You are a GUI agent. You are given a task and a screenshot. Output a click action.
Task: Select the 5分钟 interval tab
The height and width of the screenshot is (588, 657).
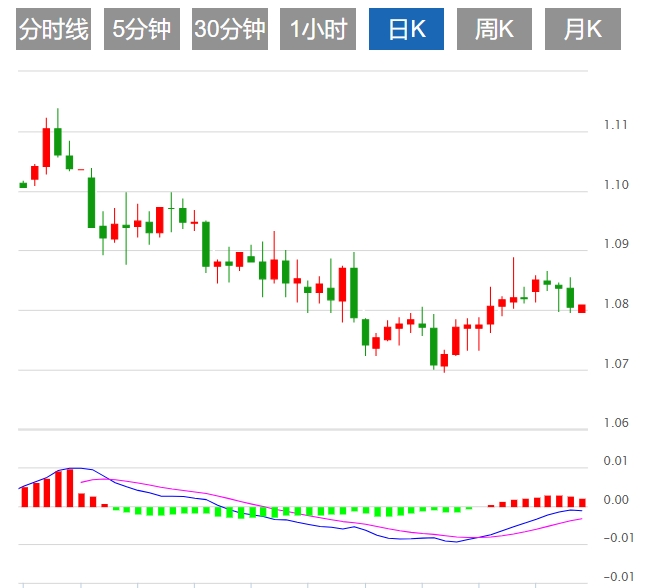pyautogui.click(x=142, y=29)
